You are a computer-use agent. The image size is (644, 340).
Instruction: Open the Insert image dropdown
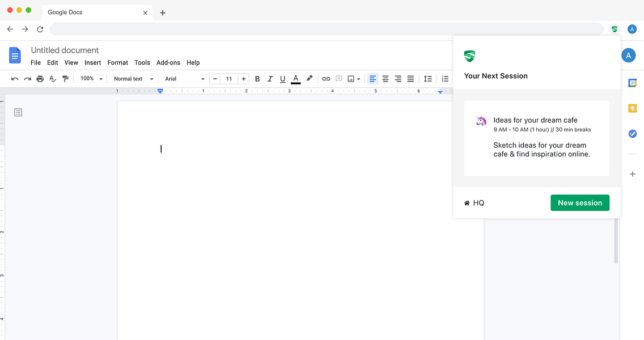click(x=354, y=79)
